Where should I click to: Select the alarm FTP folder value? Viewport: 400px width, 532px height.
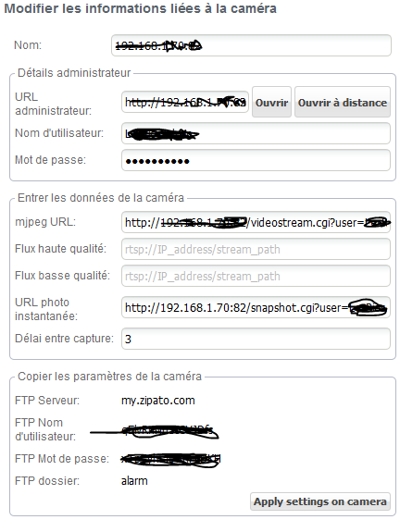(x=134, y=481)
